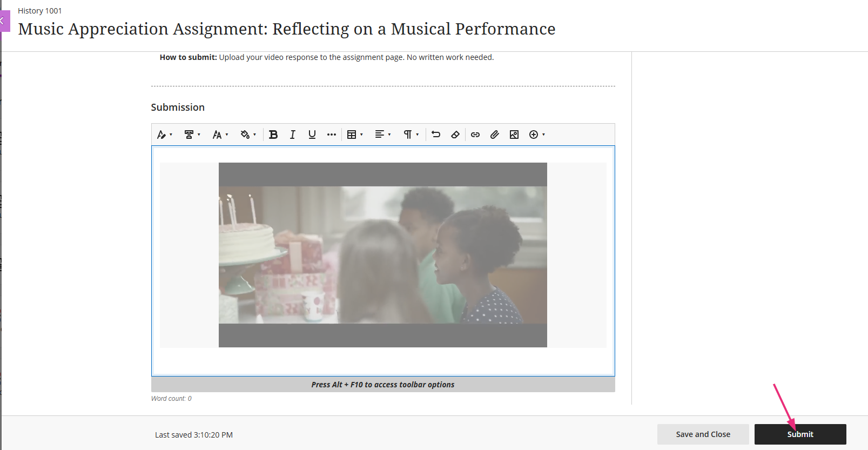Open the font family dropdown
This screenshot has width=868, height=450.
(x=192, y=135)
